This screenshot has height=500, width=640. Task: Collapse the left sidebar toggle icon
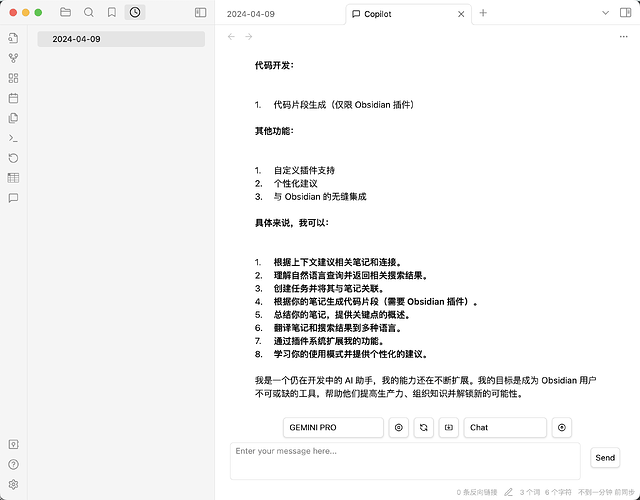click(x=200, y=13)
